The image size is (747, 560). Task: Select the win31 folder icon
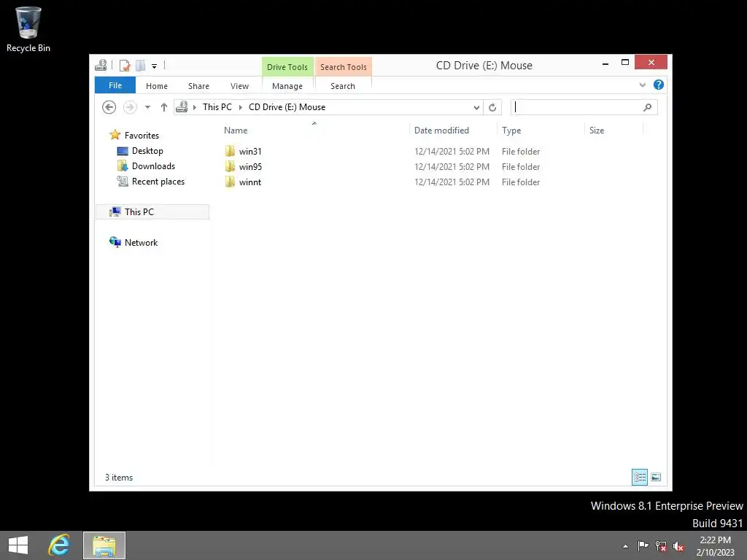(x=230, y=152)
